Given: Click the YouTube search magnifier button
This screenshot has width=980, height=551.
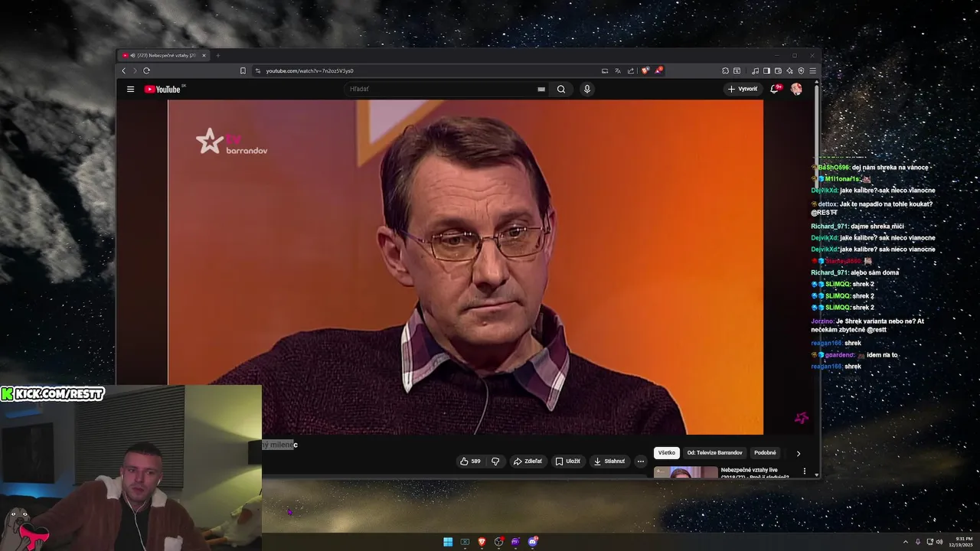Looking at the screenshot, I should tap(561, 89).
